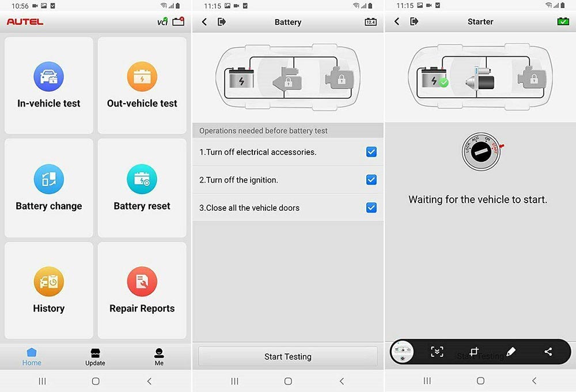Check 'Turn off electrical accessories'

[371, 152]
